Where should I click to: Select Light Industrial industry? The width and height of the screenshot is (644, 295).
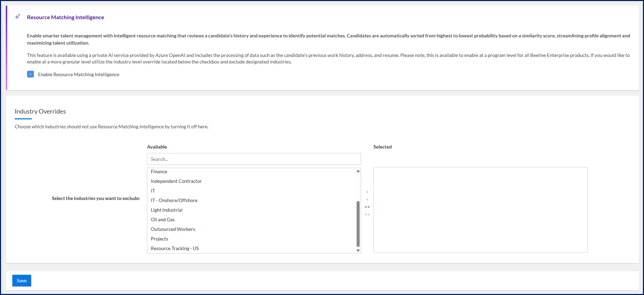click(x=252, y=210)
